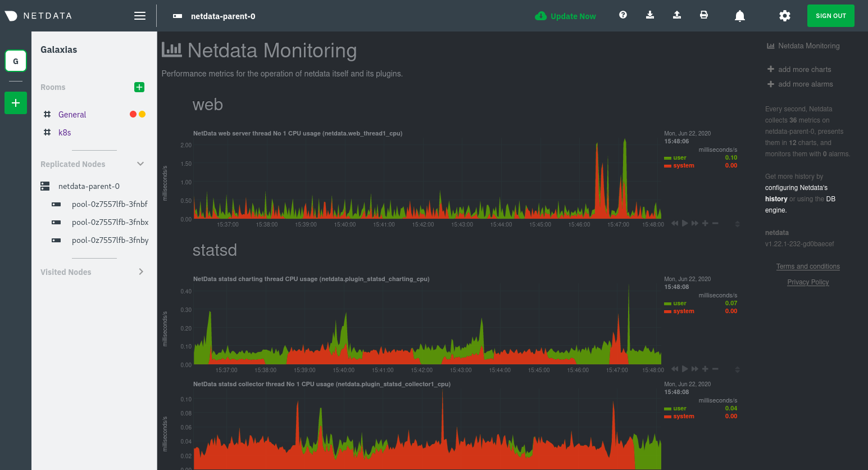The image size is (868, 470).
Task: Click the plus icon beside add more charts
Action: (771, 69)
